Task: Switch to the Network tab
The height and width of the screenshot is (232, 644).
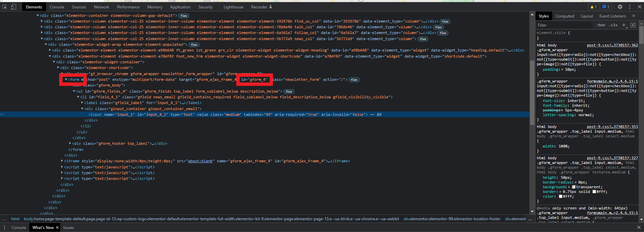Action: (x=102, y=7)
